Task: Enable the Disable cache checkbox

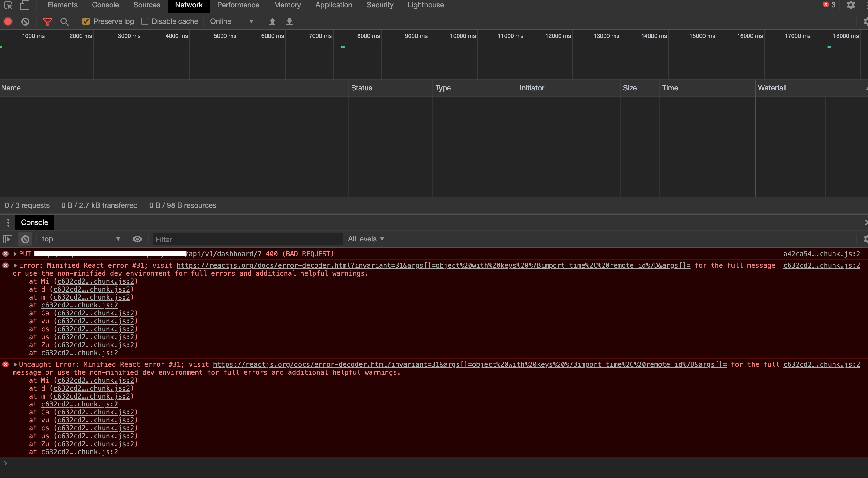Action: pyautogui.click(x=145, y=22)
